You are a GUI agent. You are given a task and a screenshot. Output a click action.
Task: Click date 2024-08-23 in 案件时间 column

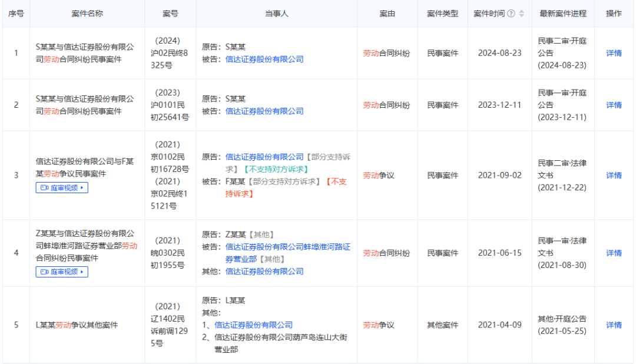[x=500, y=53]
